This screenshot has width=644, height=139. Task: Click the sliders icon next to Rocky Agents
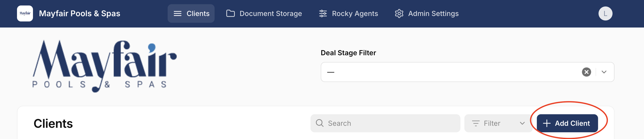[323, 13]
